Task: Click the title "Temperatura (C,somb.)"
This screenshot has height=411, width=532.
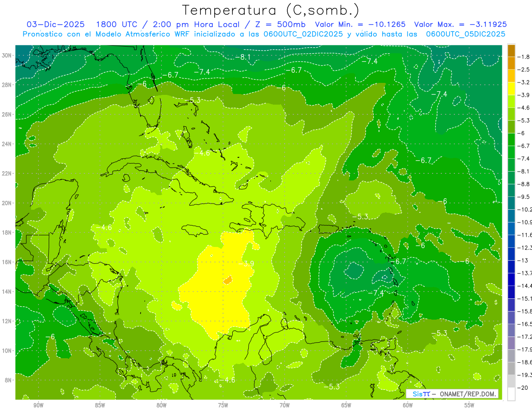Action: [x=271, y=10]
